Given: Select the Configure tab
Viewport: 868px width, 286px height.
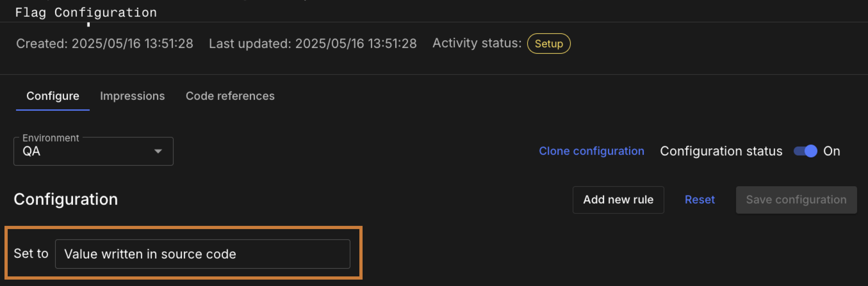Looking at the screenshot, I should [53, 96].
